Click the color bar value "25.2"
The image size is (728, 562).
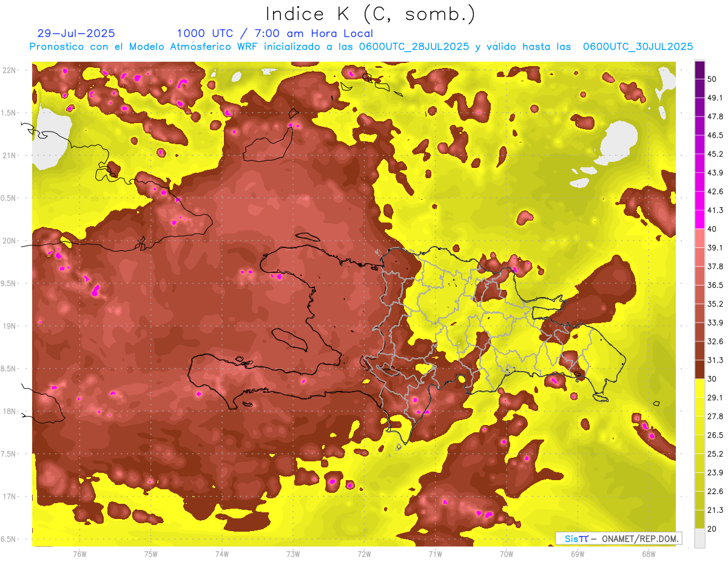pyautogui.click(x=715, y=454)
